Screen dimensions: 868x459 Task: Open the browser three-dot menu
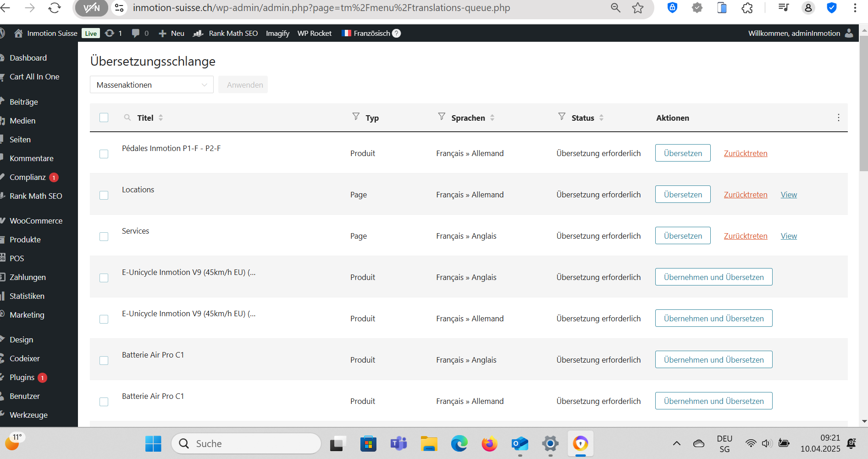point(855,8)
